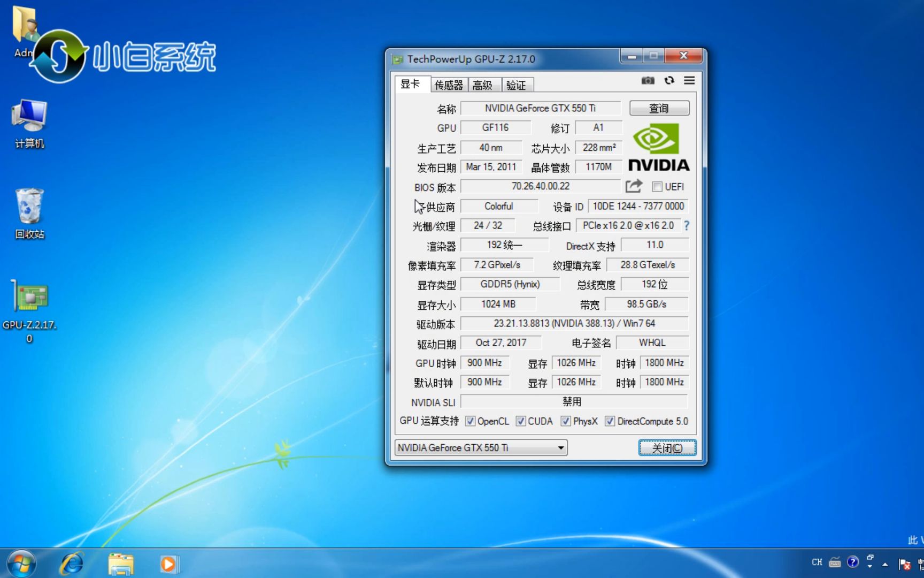924x578 pixels.
Task: Click the bus width 192 位 value
Action: tap(655, 284)
